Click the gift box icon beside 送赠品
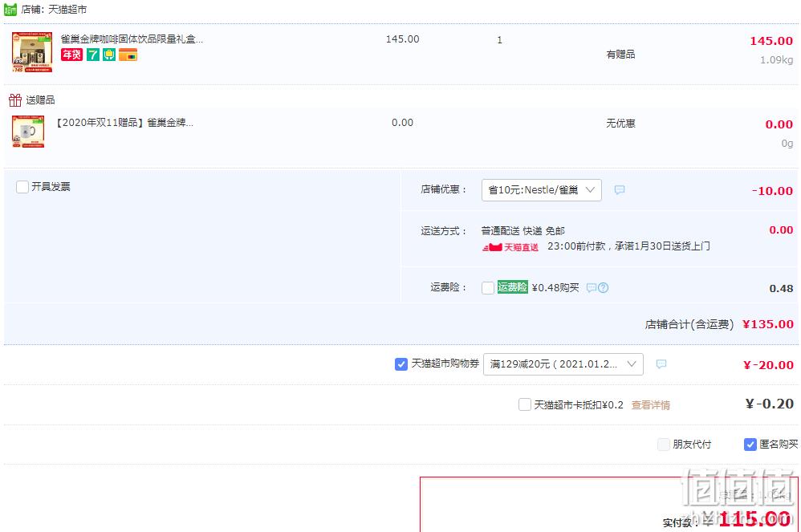801x532 pixels. tap(14, 100)
